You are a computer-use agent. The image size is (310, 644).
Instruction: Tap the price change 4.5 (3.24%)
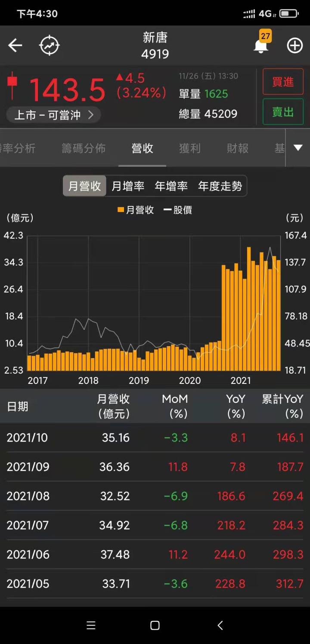pyautogui.click(x=141, y=86)
